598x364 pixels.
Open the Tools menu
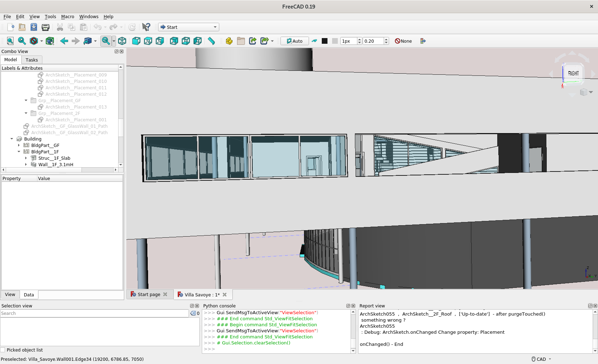point(50,16)
